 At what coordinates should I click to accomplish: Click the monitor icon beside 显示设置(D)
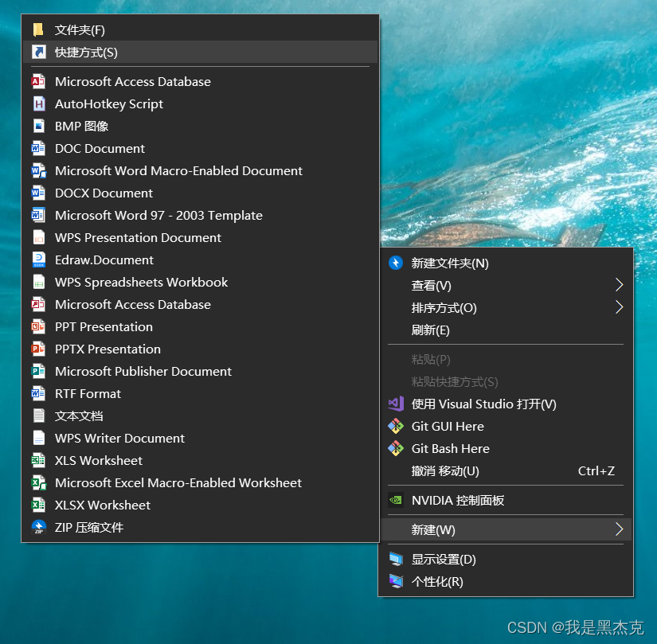tap(396, 559)
